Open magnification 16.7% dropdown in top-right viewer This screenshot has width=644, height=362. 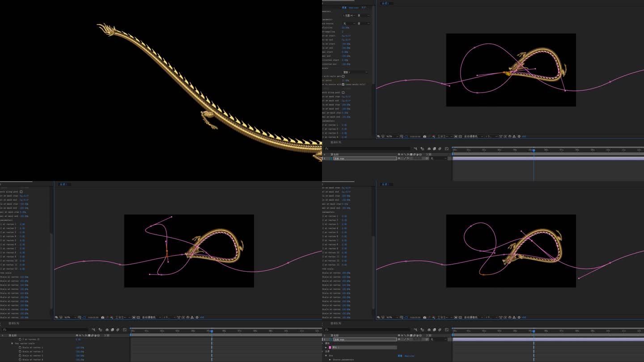pos(392,136)
